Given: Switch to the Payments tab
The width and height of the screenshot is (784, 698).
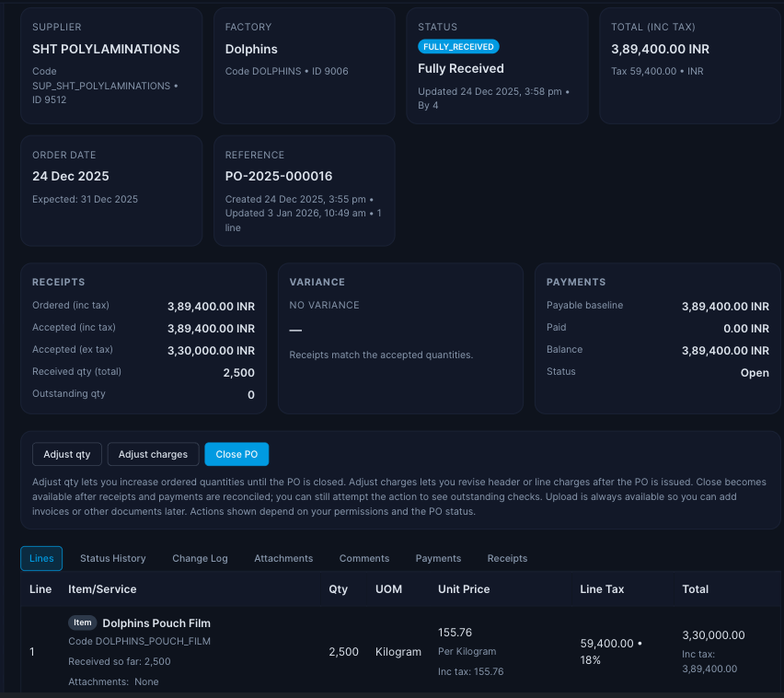Looking at the screenshot, I should [438, 558].
